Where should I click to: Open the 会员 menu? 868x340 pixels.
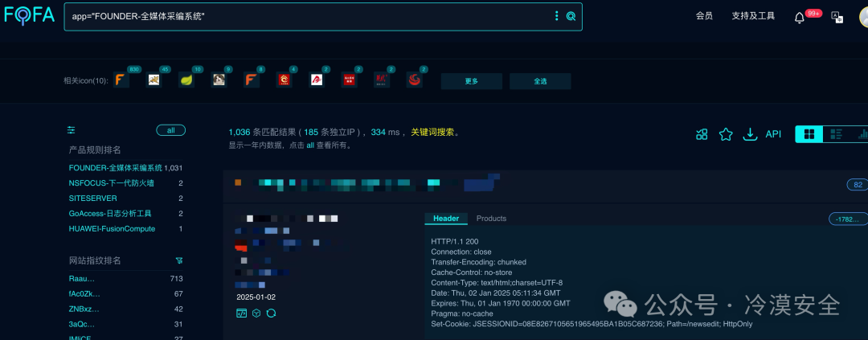point(703,16)
